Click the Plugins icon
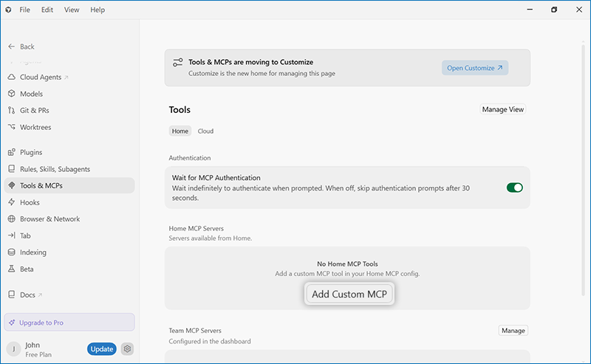This screenshot has width=591, height=364. (x=12, y=152)
